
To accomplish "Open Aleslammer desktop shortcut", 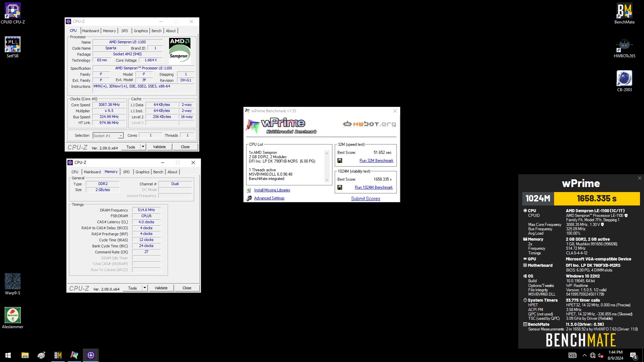I will click(x=12, y=318).
